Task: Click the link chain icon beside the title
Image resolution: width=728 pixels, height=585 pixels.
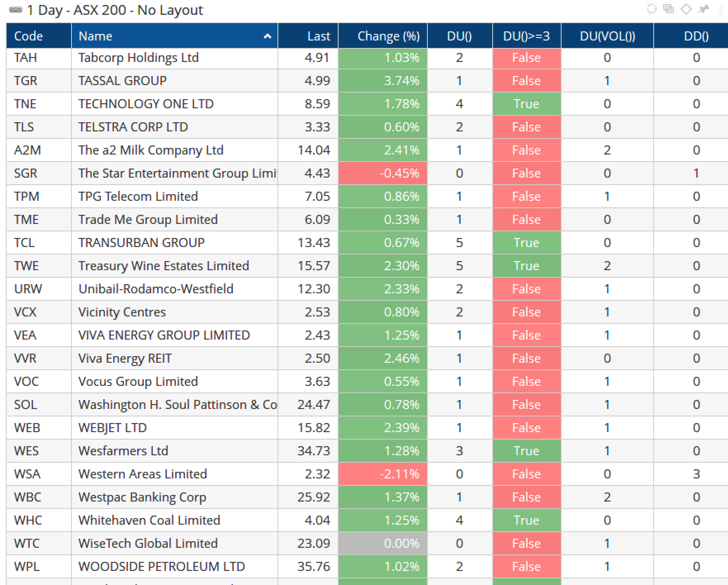Action: click(x=16, y=10)
